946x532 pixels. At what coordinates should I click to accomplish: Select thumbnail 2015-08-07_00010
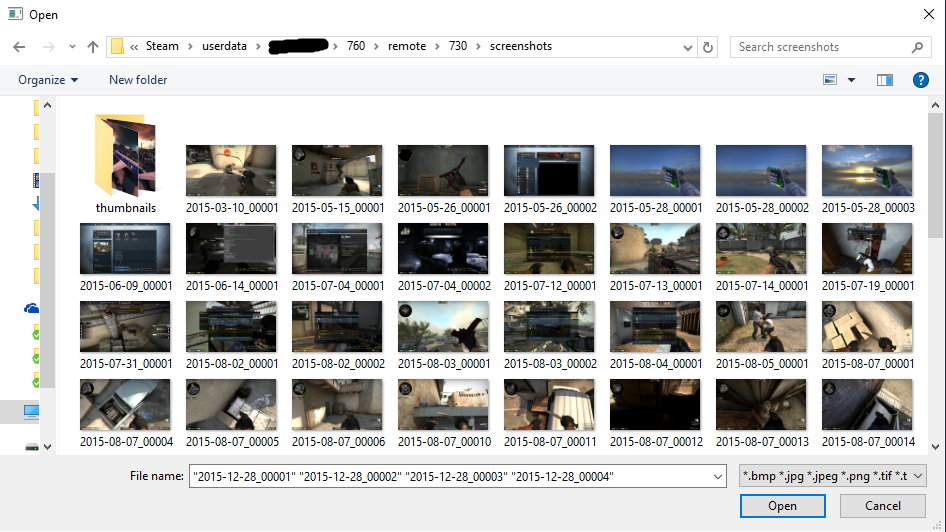click(443, 404)
